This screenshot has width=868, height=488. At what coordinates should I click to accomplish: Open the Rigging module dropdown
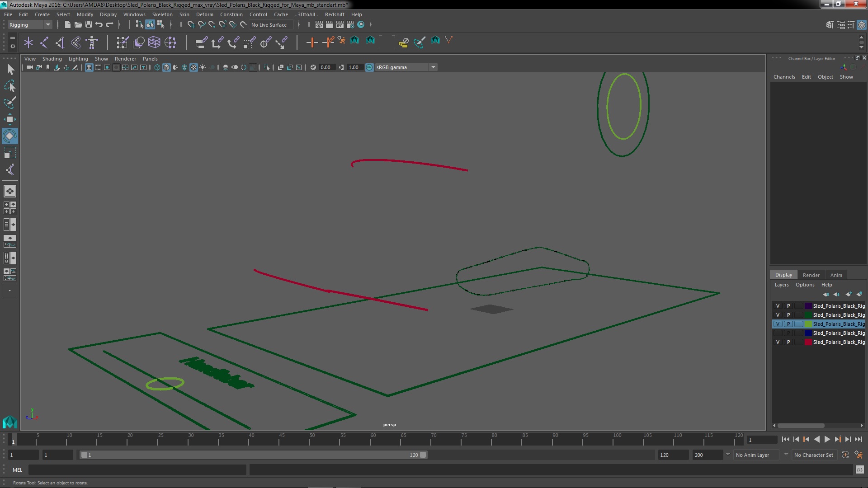pyautogui.click(x=28, y=24)
